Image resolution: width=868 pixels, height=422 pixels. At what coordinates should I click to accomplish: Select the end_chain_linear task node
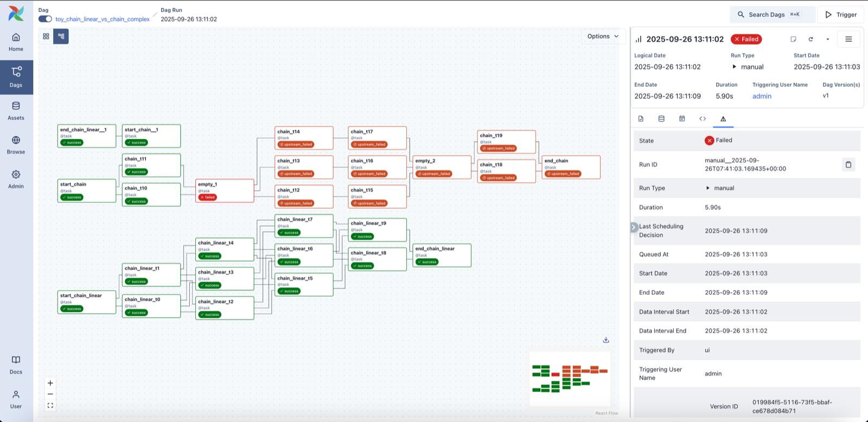point(442,255)
